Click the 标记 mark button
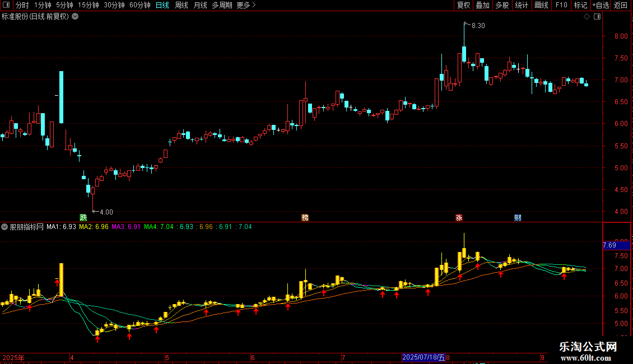 tap(580, 5)
